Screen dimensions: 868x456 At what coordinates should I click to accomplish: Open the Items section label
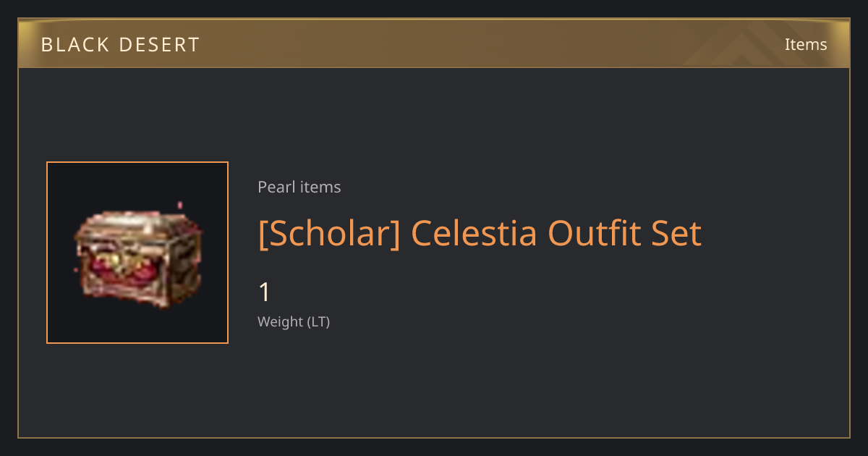806,44
